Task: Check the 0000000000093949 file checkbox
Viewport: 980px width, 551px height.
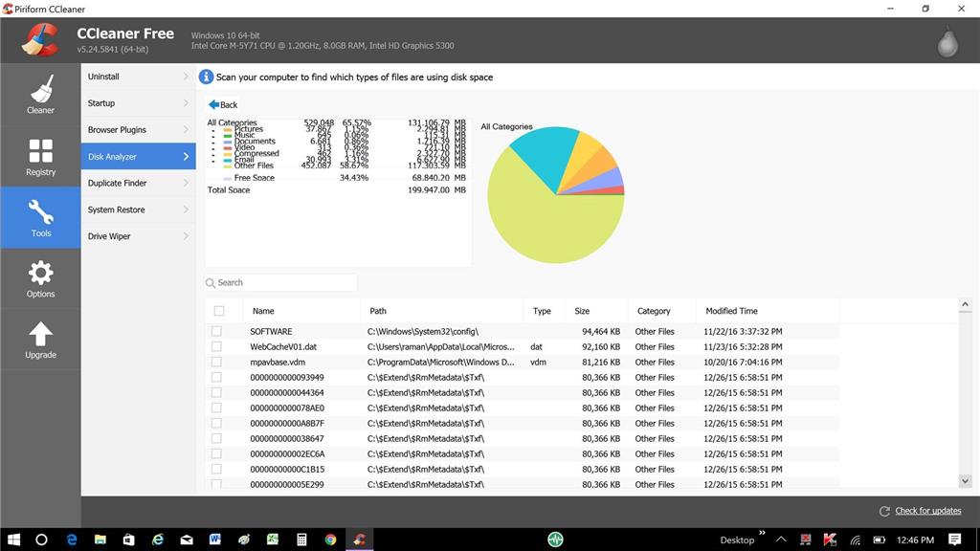Action: point(216,377)
